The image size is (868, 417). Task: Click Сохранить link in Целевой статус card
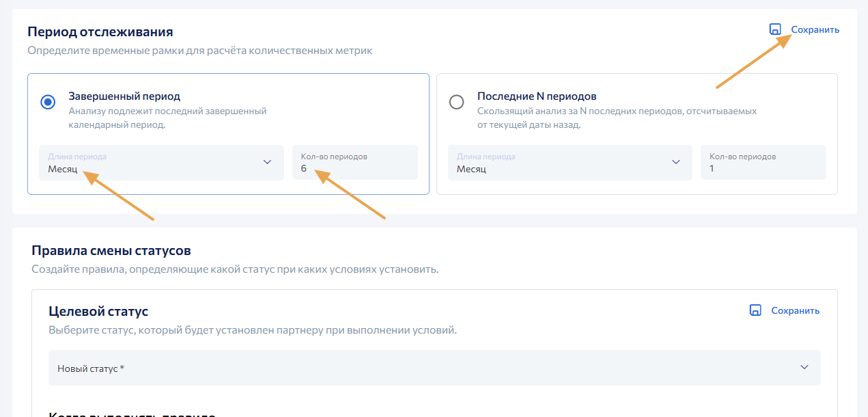(795, 310)
